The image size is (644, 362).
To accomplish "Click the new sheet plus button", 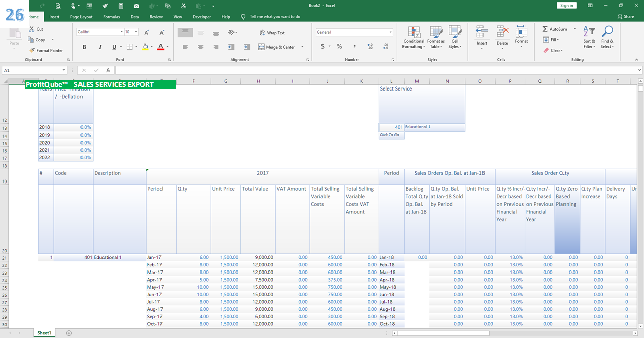I will (x=69, y=333).
